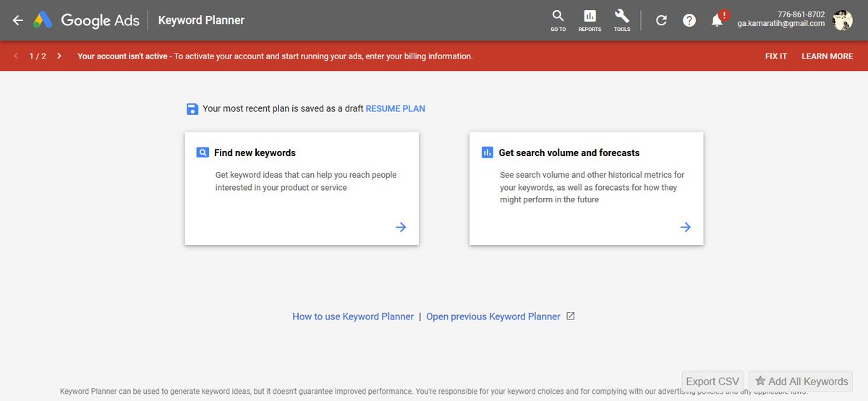Click Add All Keywords button
The width and height of the screenshot is (868, 401).
tap(801, 381)
